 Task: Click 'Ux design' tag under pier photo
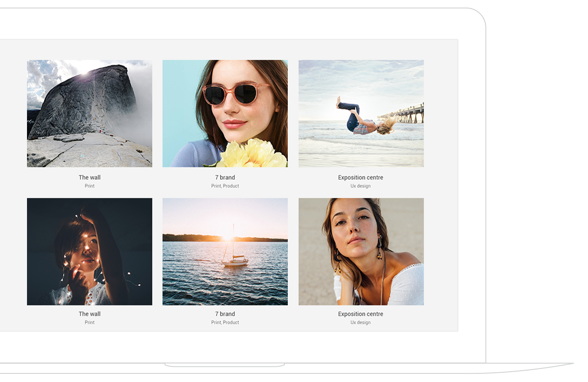[361, 186]
